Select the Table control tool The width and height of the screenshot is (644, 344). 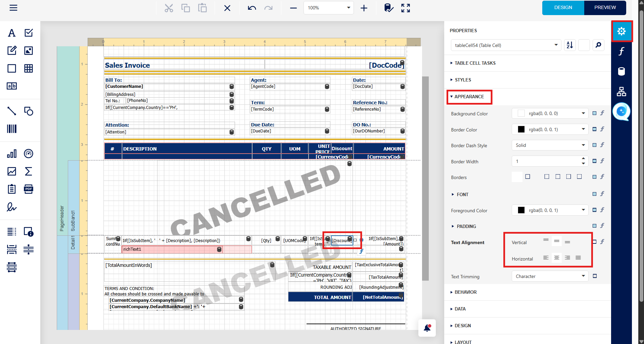click(x=29, y=68)
